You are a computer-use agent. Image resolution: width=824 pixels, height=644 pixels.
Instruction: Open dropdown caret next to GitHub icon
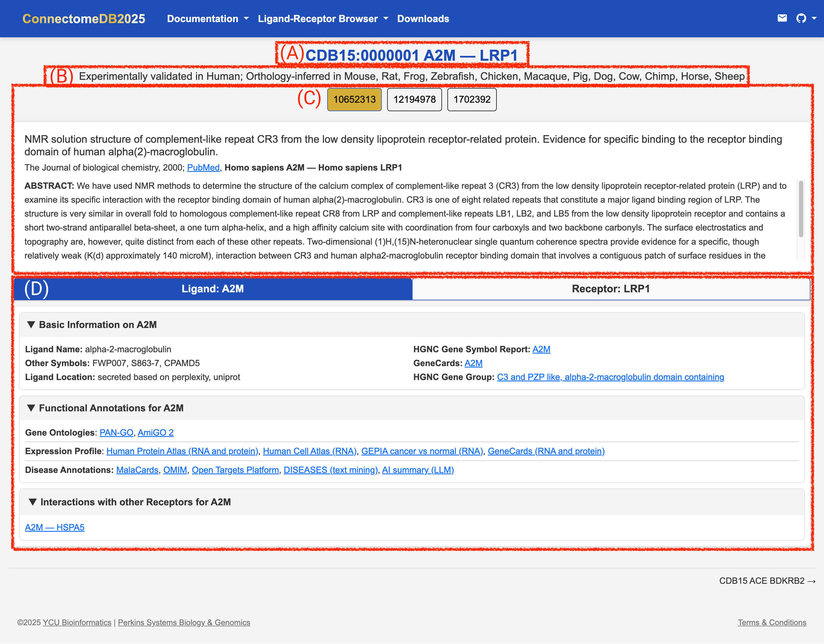click(814, 18)
